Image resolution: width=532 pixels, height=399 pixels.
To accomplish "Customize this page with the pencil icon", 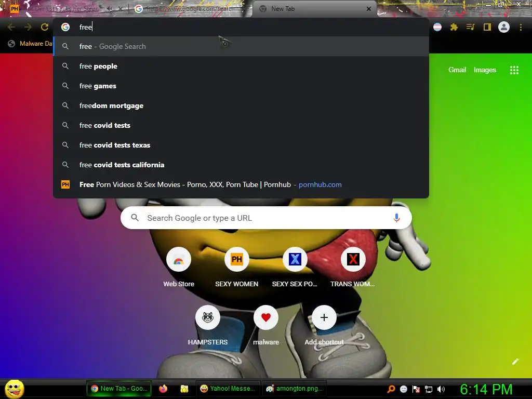I will point(515,362).
